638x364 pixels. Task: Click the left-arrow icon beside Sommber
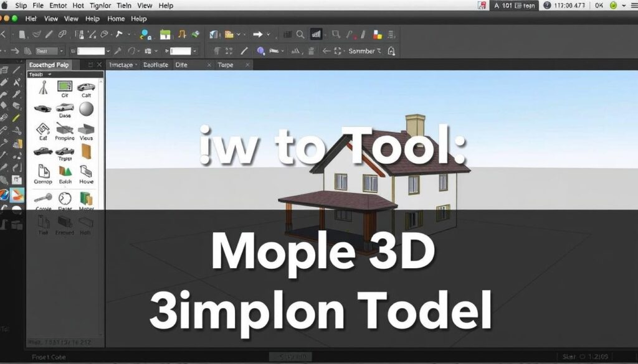(x=326, y=51)
